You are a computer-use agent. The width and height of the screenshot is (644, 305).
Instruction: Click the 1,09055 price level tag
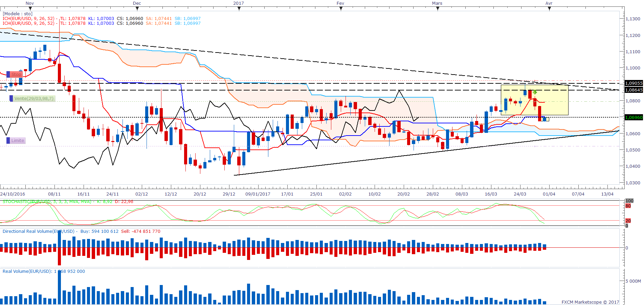tap(634, 83)
